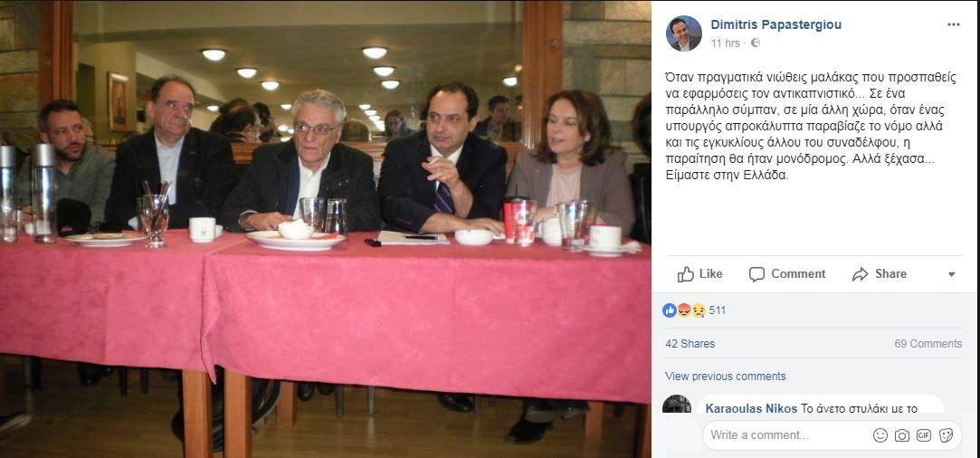Open Karaoulas Nikos commenter profile
Viewport: 980px width, 458px height.
(751, 408)
